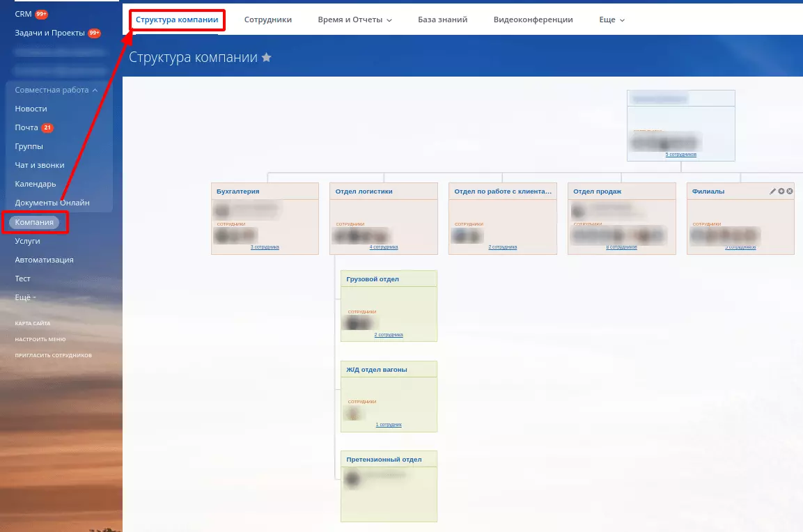Click 3 сотрудника link in Бухгалтерия
803x532 pixels.
pos(265,247)
